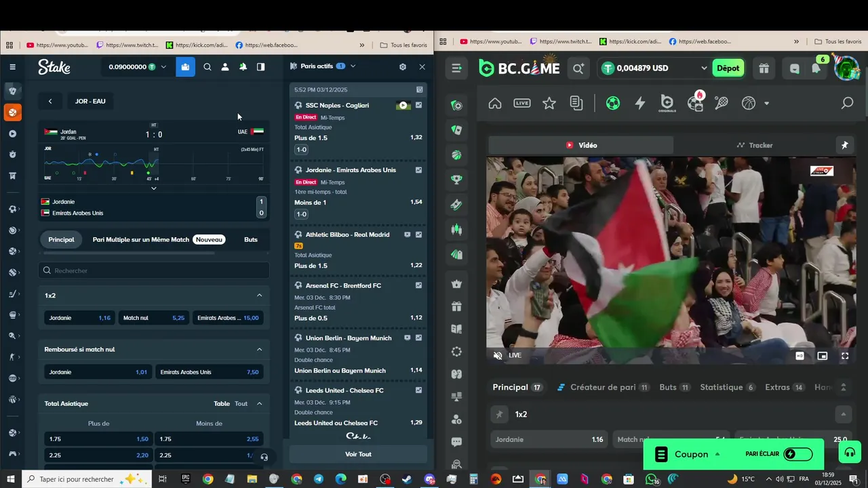This screenshot has height=488, width=868.
Task: Bet Match nul 5,25 on Stake
Action: (x=153, y=318)
